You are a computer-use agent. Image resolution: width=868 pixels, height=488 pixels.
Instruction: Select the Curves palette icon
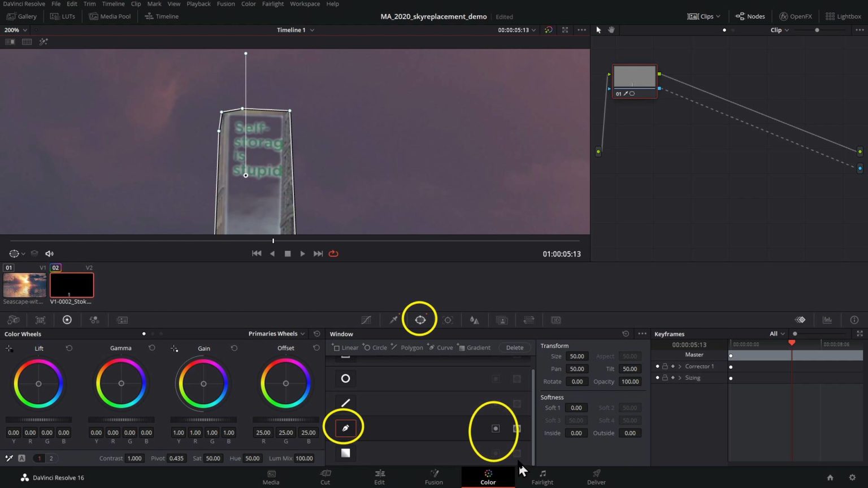[x=366, y=320]
